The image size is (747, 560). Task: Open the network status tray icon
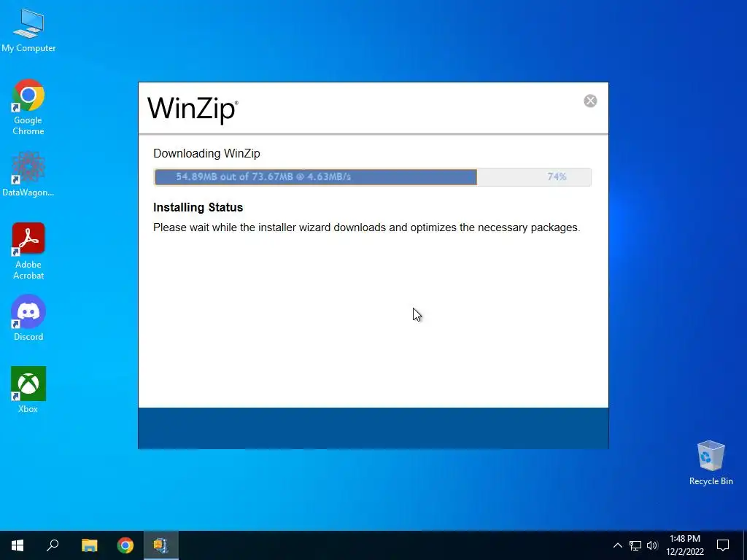click(x=635, y=545)
